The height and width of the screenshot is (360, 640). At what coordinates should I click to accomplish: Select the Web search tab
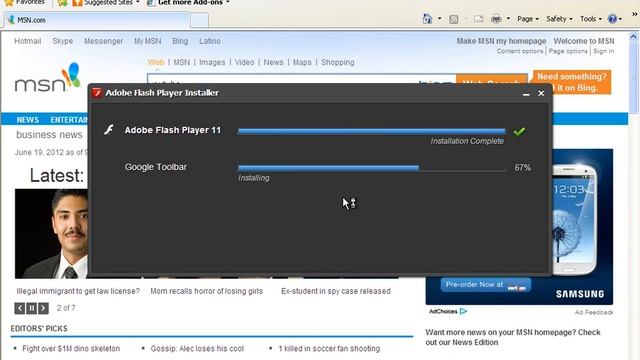click(x=156, y=62)
